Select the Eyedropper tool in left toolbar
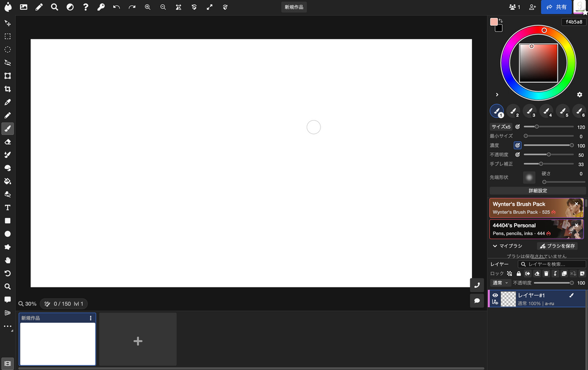 (x=7, y=102)
